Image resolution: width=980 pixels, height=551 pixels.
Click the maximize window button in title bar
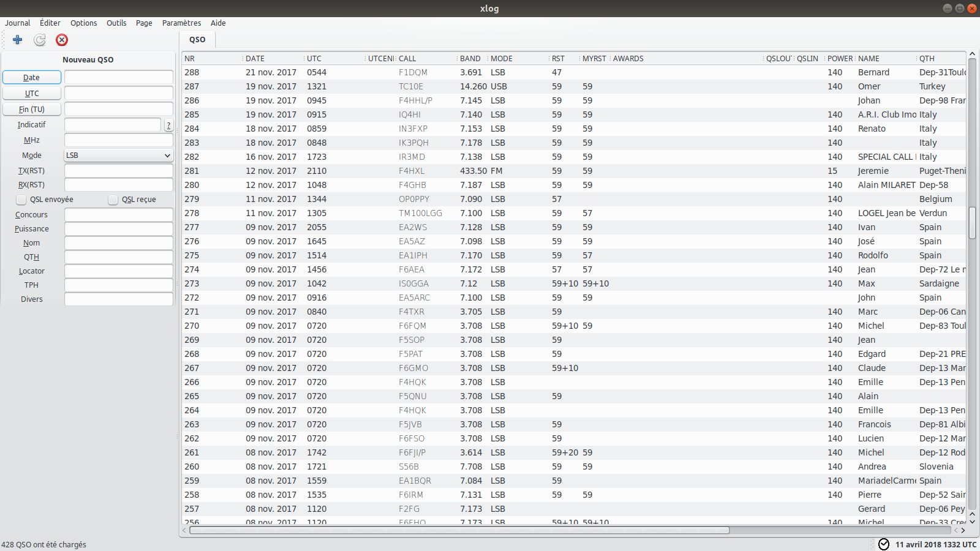point(959,9)
